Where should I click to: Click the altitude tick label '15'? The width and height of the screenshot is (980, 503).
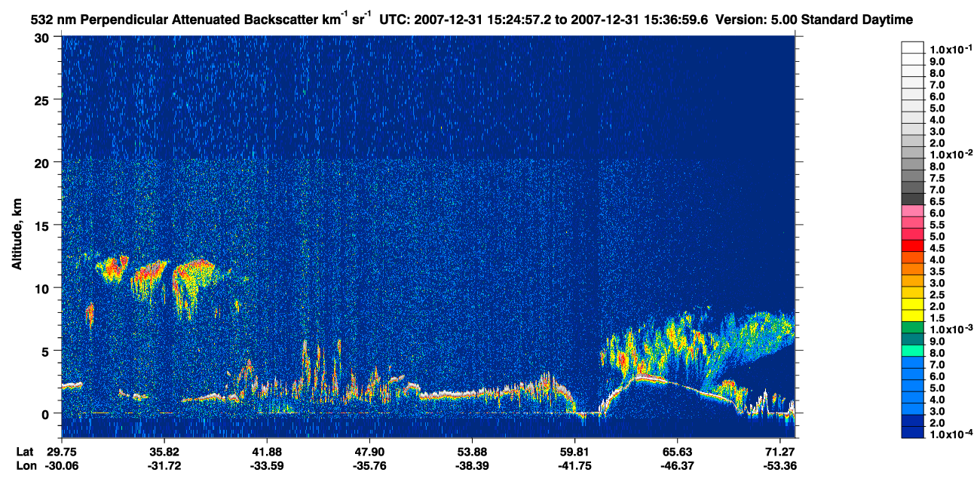pyautogui.click(x=44, y=225)
